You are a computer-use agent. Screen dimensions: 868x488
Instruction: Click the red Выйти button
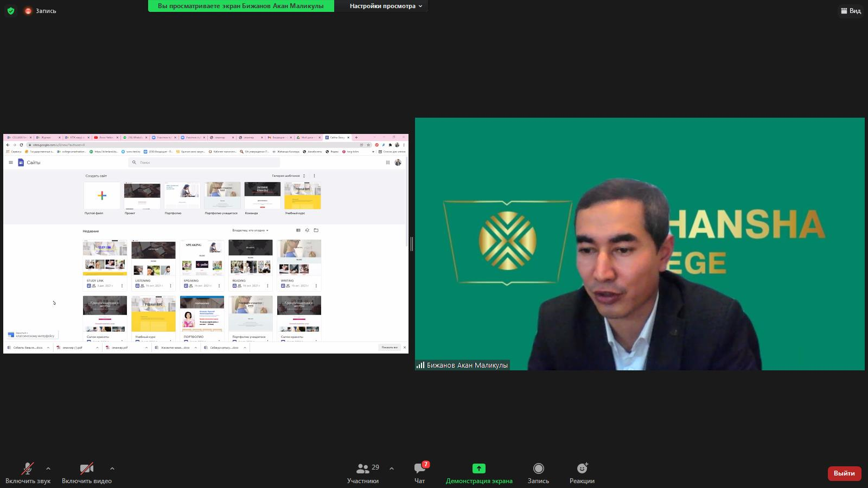coord(844,473)
